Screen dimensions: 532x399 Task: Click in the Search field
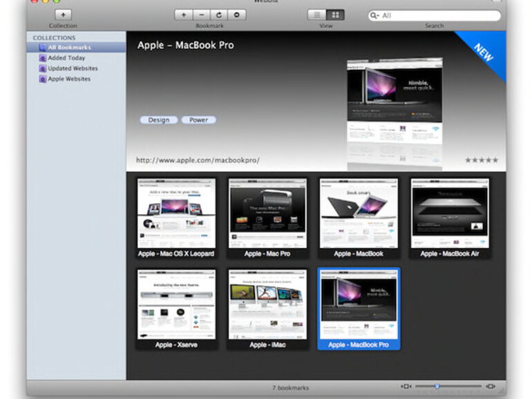click(x=439, y=15)
